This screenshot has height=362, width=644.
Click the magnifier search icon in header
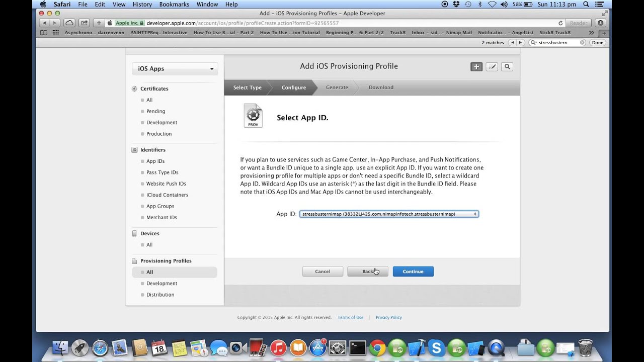[x=507, y=66]
